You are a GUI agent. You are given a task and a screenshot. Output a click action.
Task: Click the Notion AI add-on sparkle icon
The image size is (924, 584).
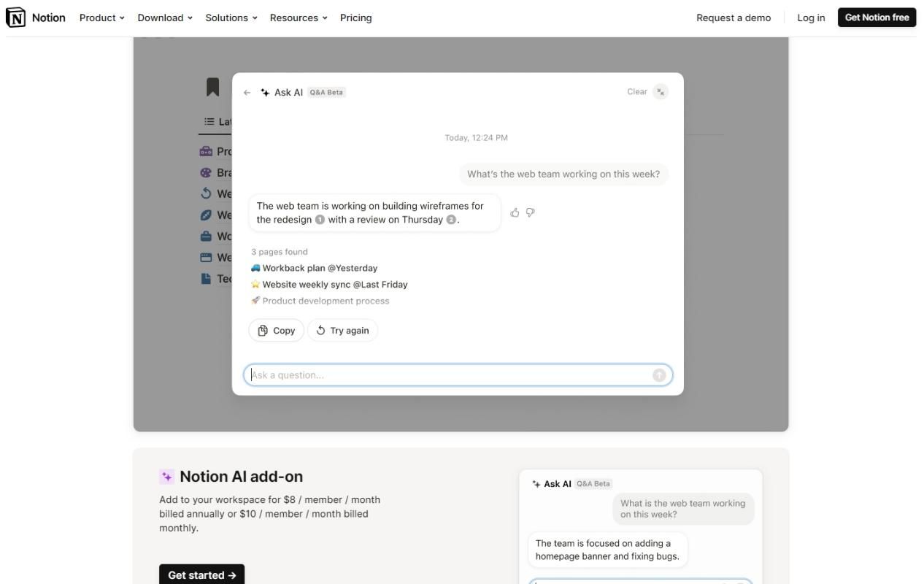point(166,477)
